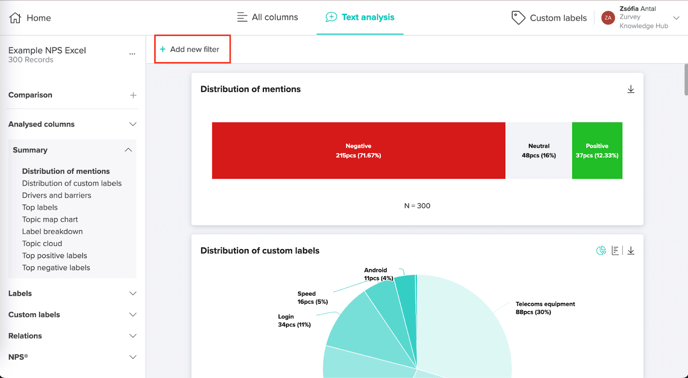This screenshot has height=378, width=688.
Task: Download the Distribution of mentions chart
Action: tap(631, 89)
